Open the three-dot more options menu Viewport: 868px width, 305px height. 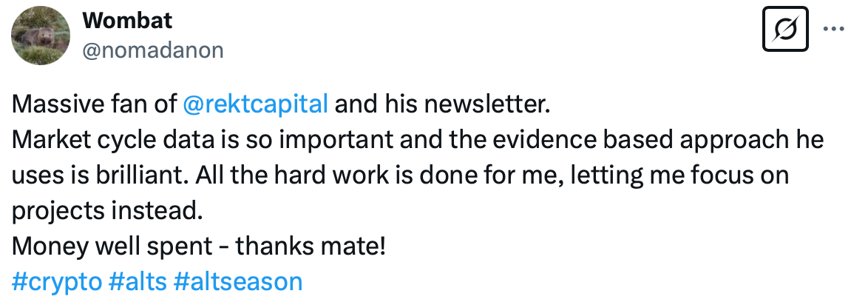[833, 28]
